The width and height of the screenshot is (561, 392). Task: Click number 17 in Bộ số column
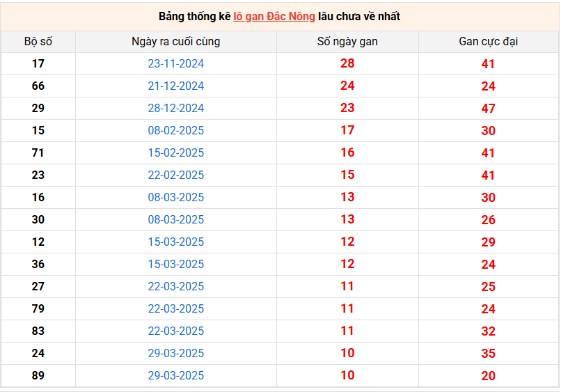coord(38,64)
